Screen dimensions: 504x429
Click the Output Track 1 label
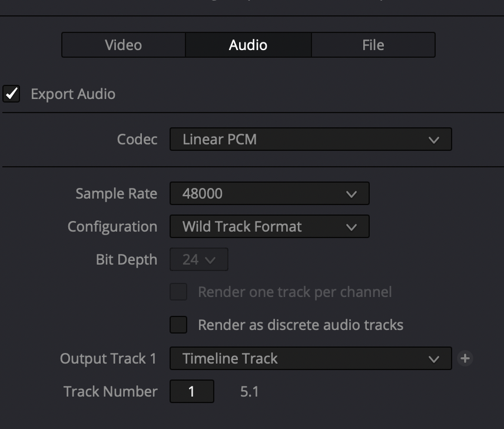tap(108, 358)
